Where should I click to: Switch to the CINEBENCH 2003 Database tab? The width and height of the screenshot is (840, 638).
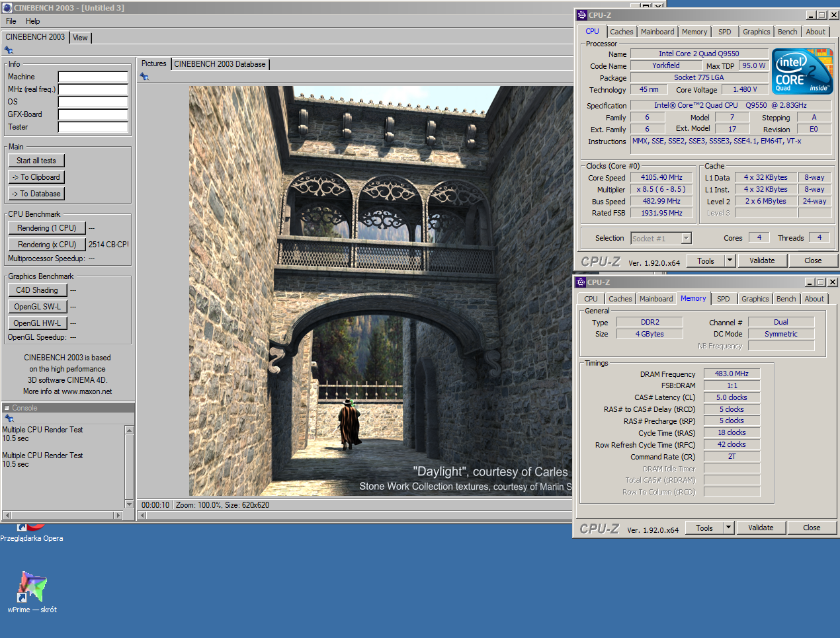tap(220, 64)
